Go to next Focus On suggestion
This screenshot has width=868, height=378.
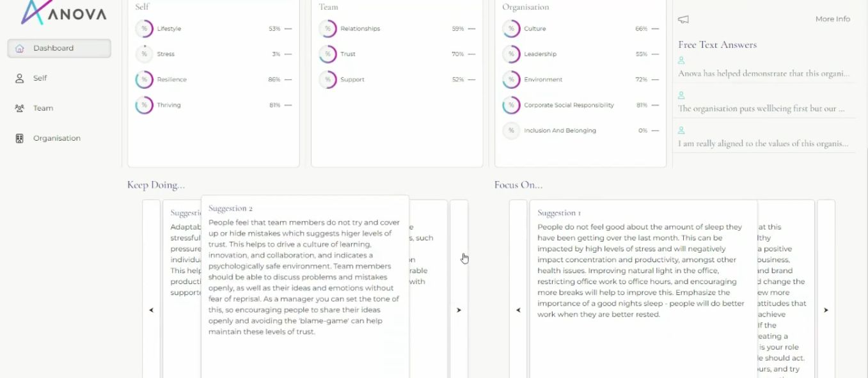coord(826,310)
